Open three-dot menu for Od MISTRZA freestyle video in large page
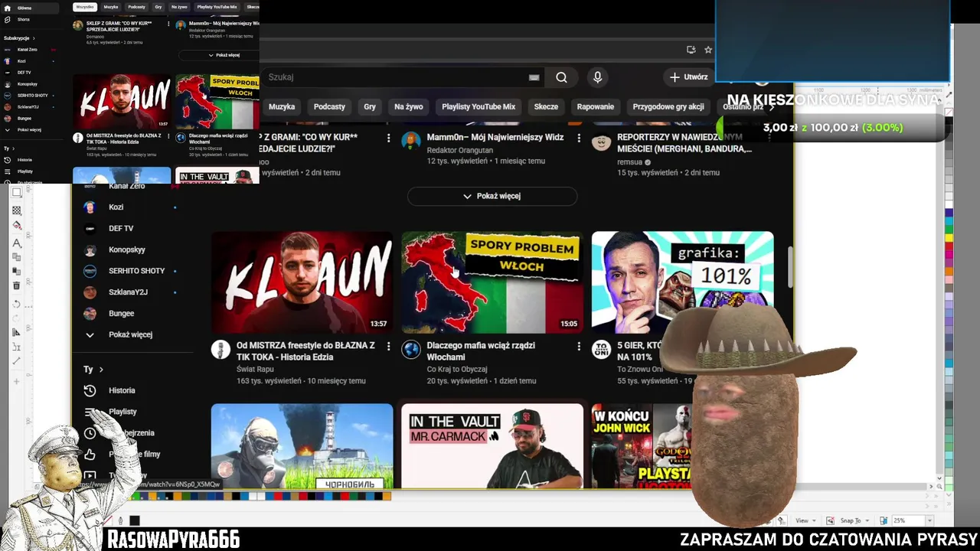Screen dimensions: 980x551 pos(388,346)
